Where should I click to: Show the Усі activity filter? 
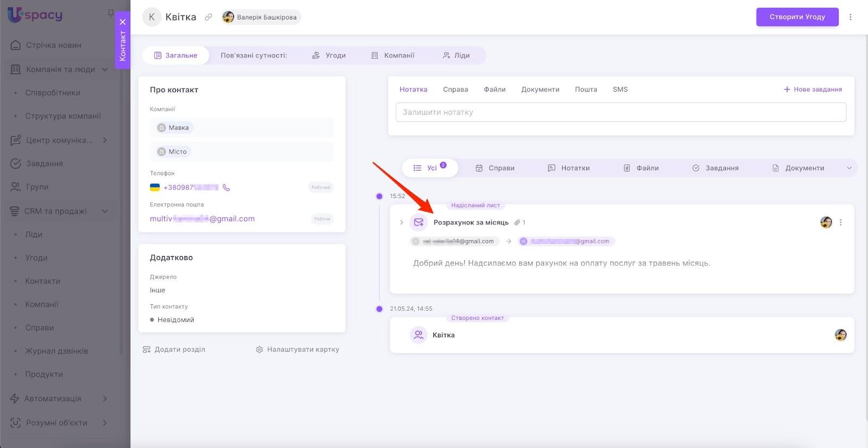430,168
